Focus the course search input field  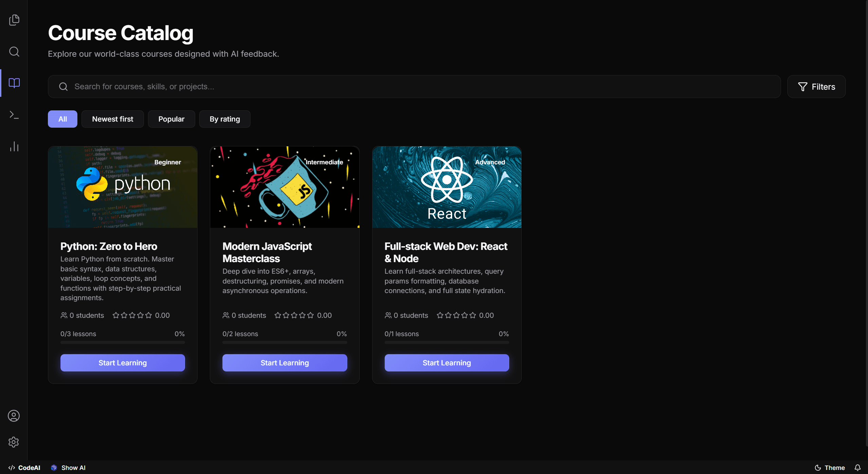[414, 87]
